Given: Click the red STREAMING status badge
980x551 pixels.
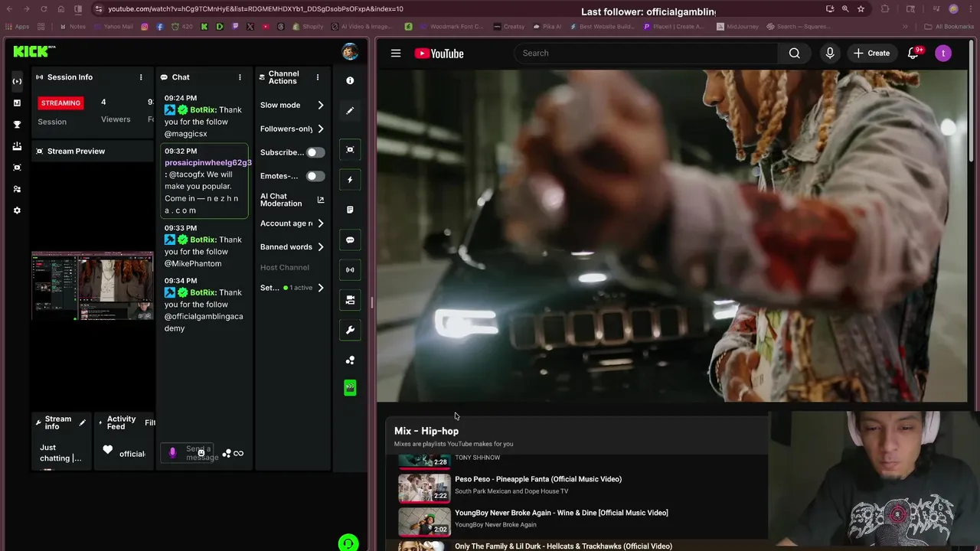Looking at the screenshot, I should (x=60, y=103).
